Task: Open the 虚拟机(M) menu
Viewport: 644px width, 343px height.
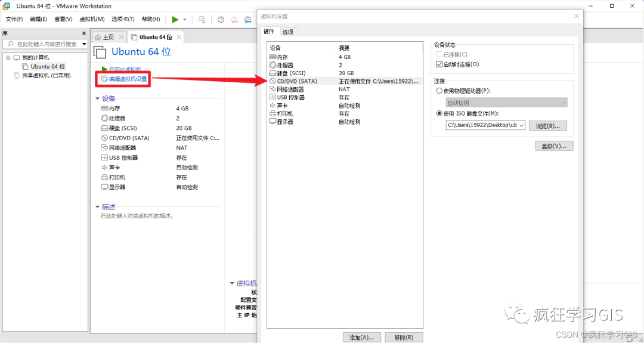Action: coord(92,19)
